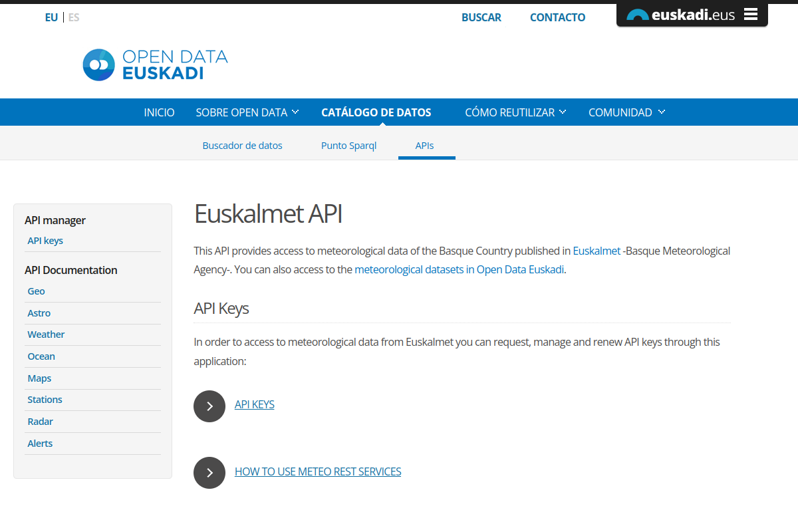This screenshot has width=798, height=532.
Task: Open API keys in the sidebar
Action: click(45, 241)
